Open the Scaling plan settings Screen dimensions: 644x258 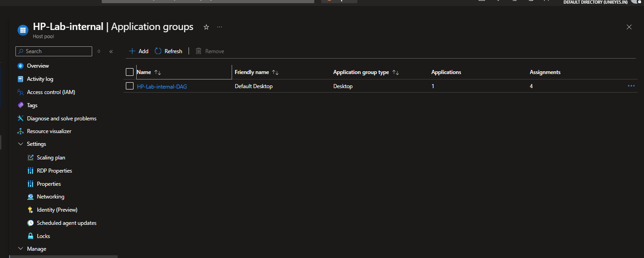tap(51, 158)
